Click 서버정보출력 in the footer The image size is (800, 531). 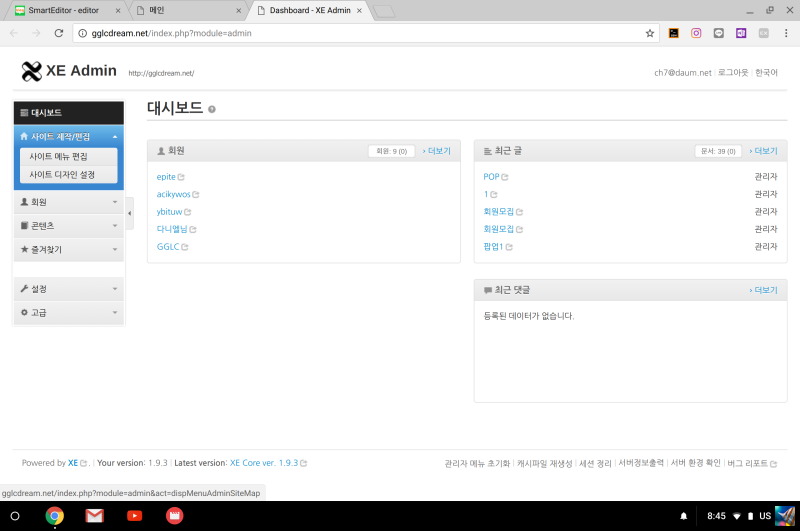(x=641, y=463)
